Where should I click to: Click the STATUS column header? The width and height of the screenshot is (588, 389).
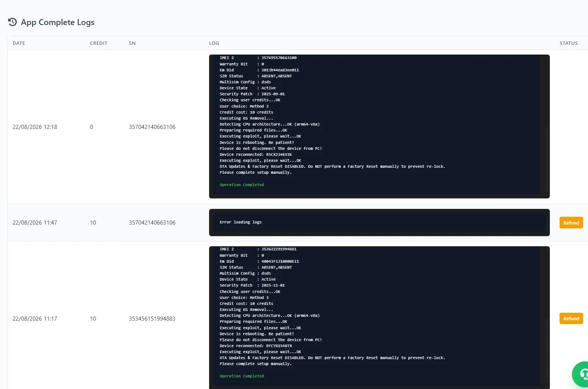pyautogui.click(x=569, y=43)
